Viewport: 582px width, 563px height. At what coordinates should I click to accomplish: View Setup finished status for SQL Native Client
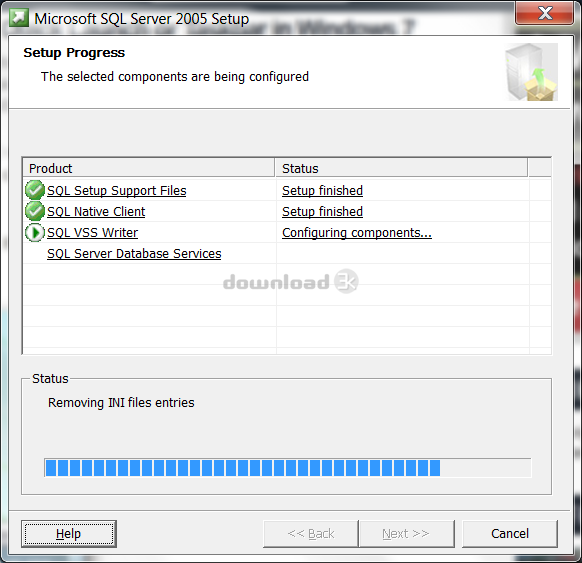point(322,212)
